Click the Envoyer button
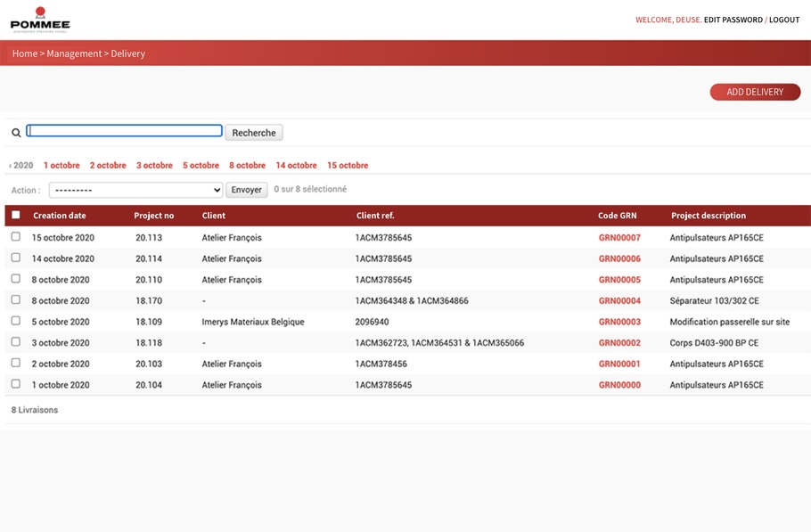Screen dimensions: 811x532 (x=246, y=190)
